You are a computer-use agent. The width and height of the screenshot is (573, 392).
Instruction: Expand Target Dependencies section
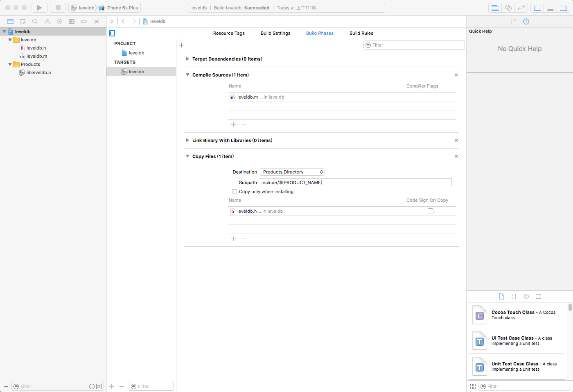tap(187, 59)
